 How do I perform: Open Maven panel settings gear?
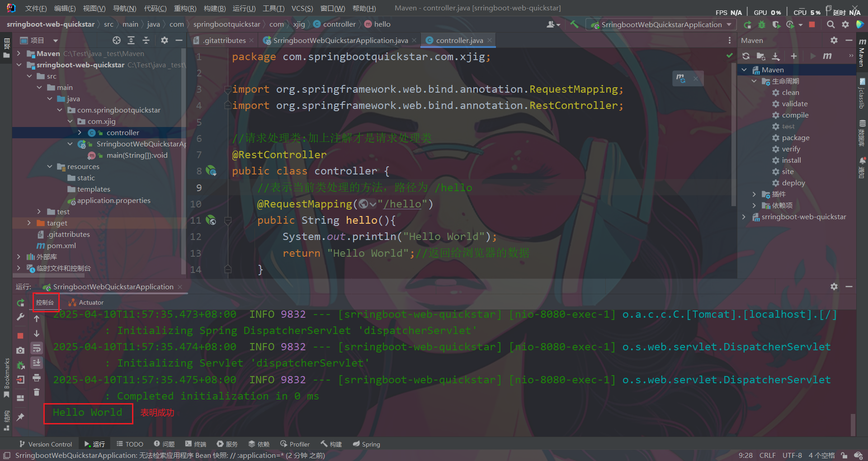[834, 40]
